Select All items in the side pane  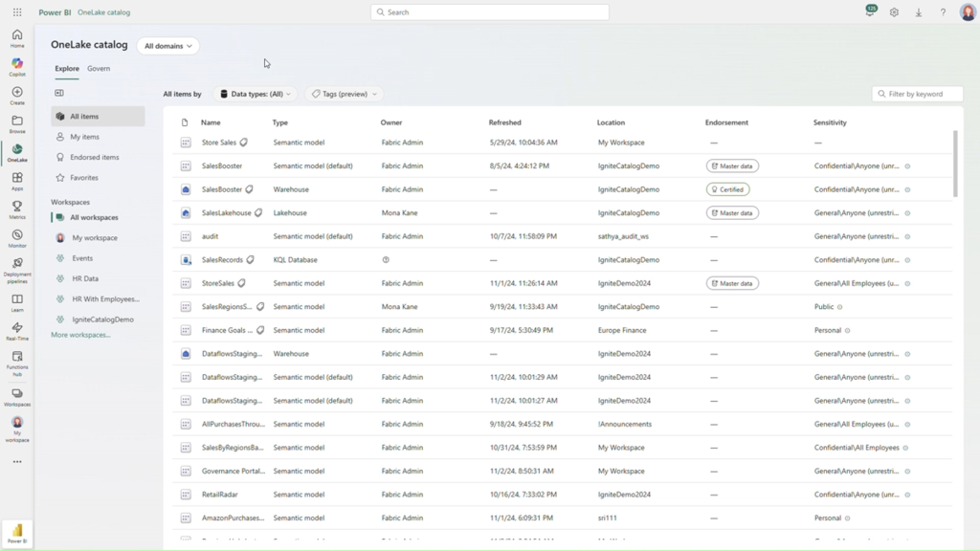point(99,116)
